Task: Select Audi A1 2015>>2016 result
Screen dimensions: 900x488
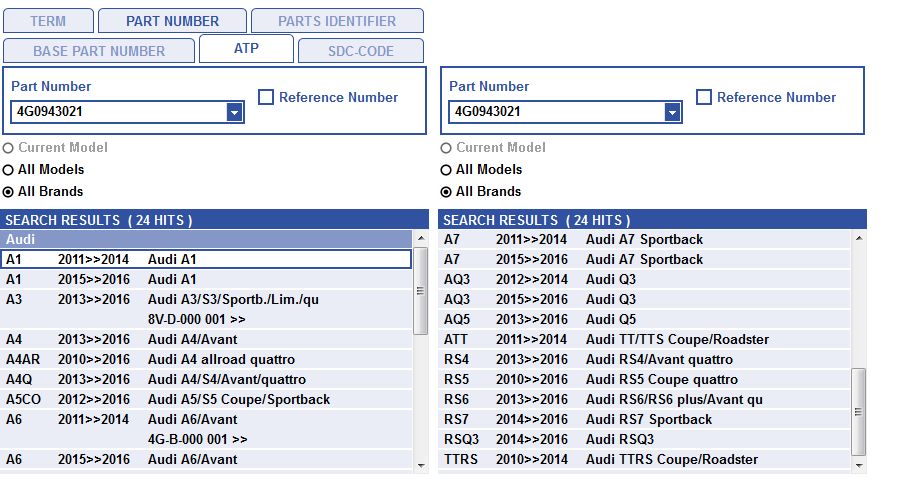Action: (206, 280)
